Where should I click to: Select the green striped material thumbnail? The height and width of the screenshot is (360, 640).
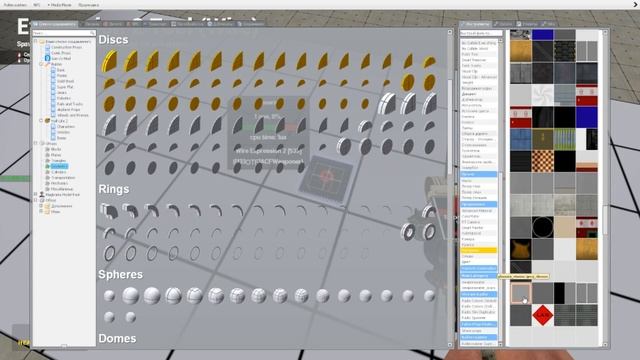(565, 139)
